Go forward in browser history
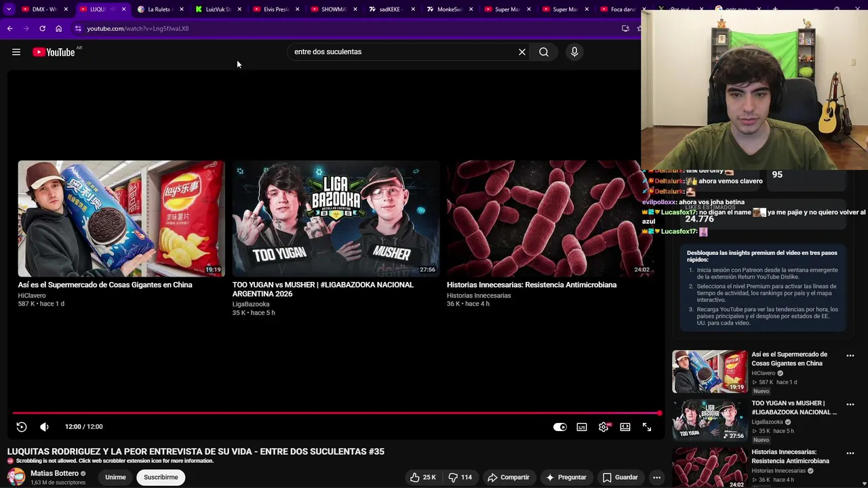 click(x=26, y=28)
